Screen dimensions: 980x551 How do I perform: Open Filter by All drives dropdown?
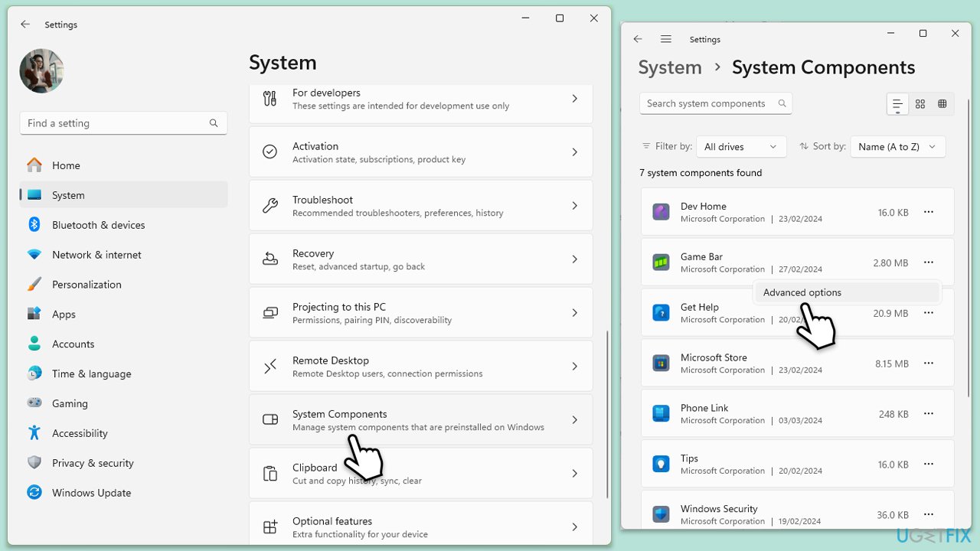coord(740,147)
